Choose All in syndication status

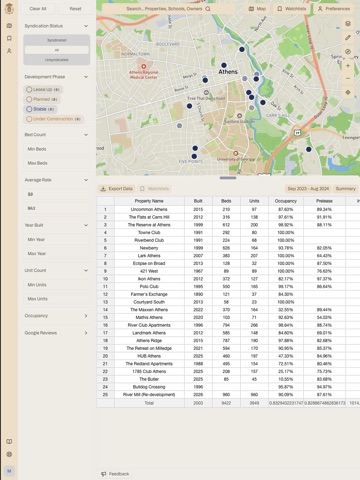click(57, 50)
